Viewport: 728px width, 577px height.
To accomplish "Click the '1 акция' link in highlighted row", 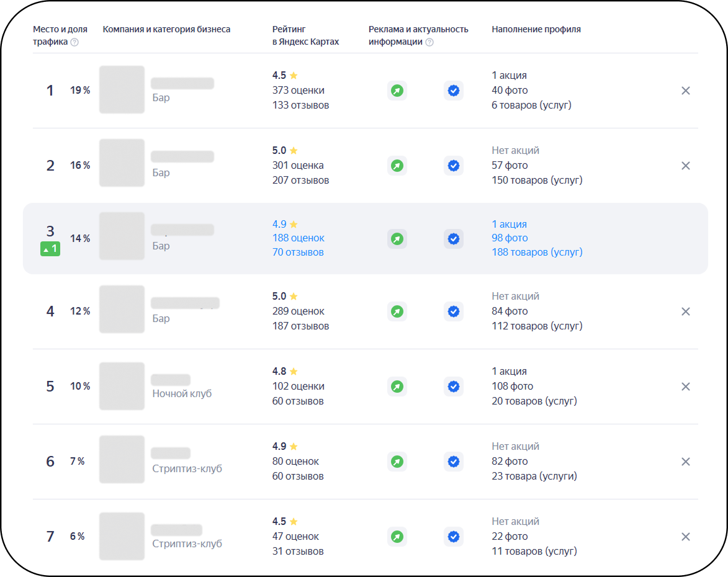I will pos(509,224).
